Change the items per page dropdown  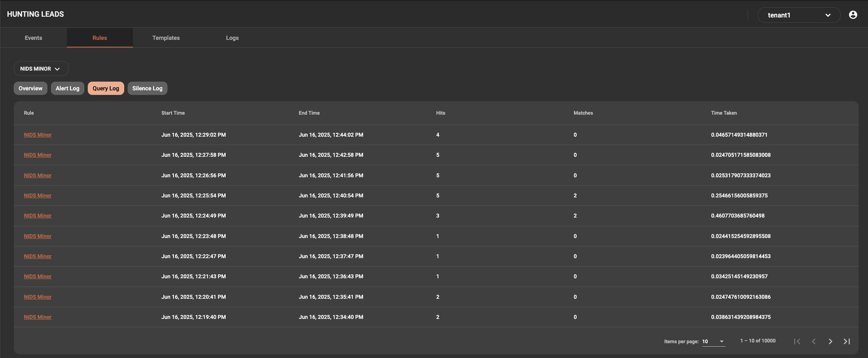pos(713,341)
